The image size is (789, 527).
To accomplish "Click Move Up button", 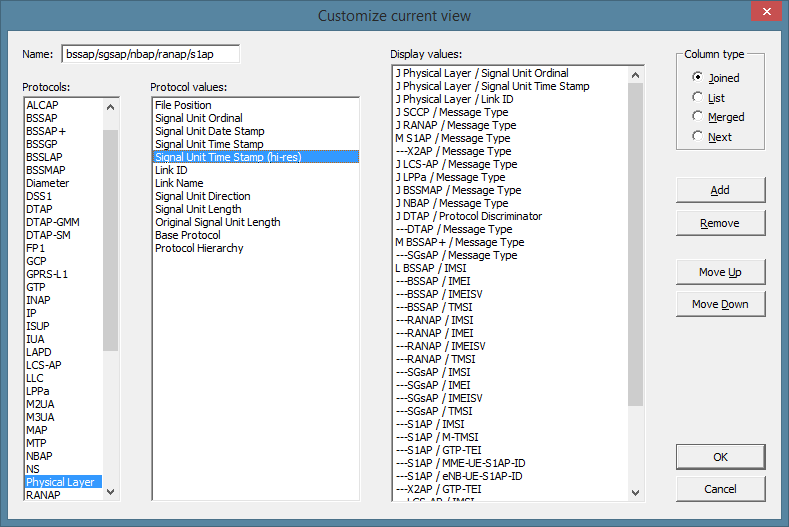I will point(720,272).
